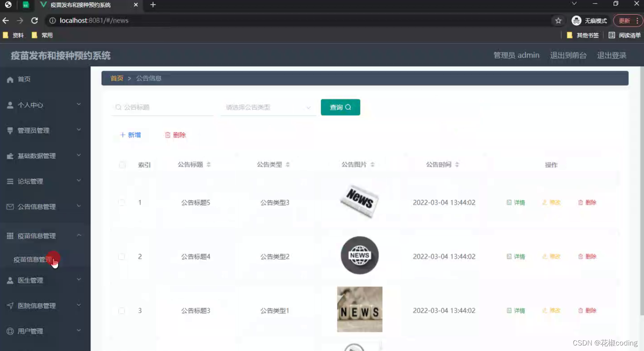Open 详情 for 公告标题5

coord(515,202)
